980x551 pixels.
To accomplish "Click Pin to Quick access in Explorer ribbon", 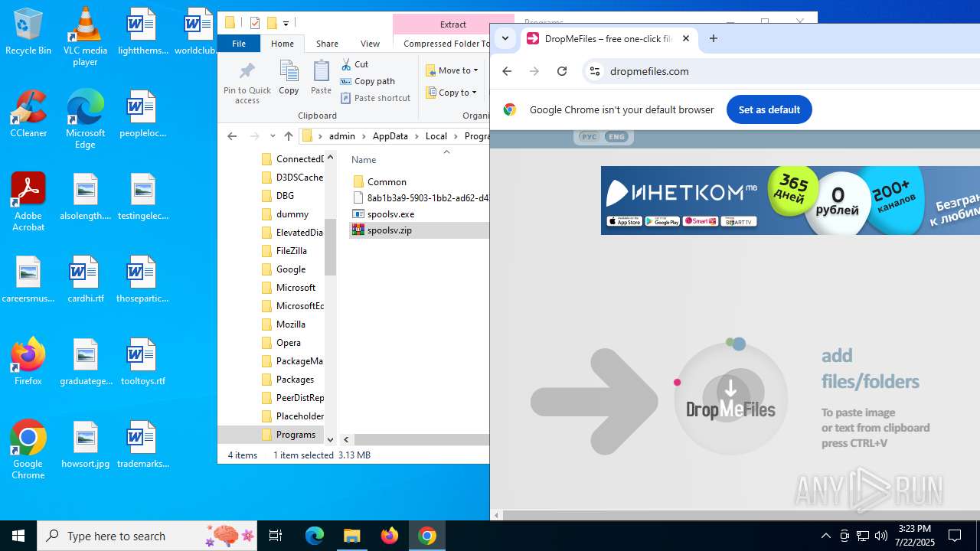I will point(247,83).
